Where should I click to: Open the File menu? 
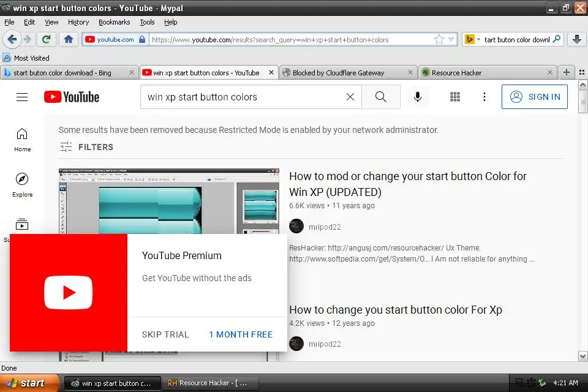[9, 22]
